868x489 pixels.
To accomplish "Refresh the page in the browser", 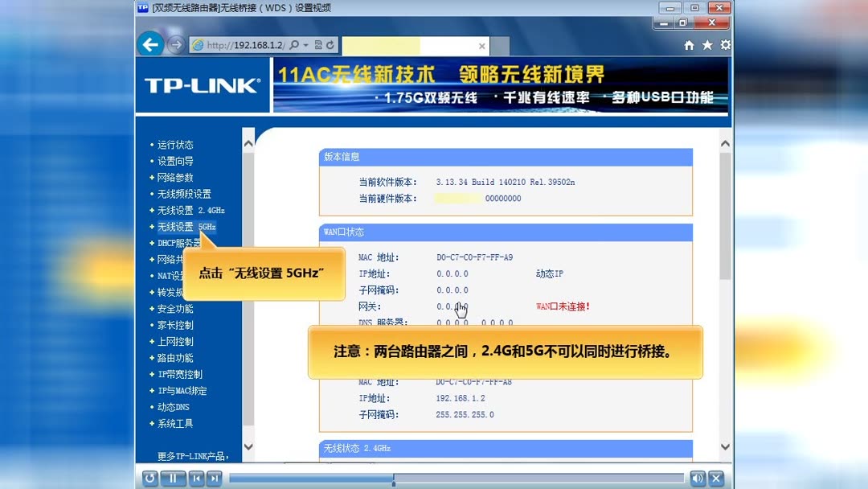I will 330,45.
